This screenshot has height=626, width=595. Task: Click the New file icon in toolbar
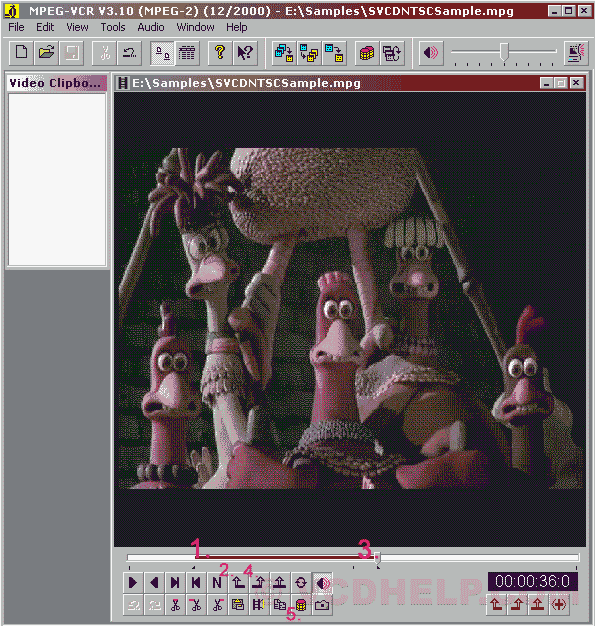pyautogui.click(x=22, y=53)
